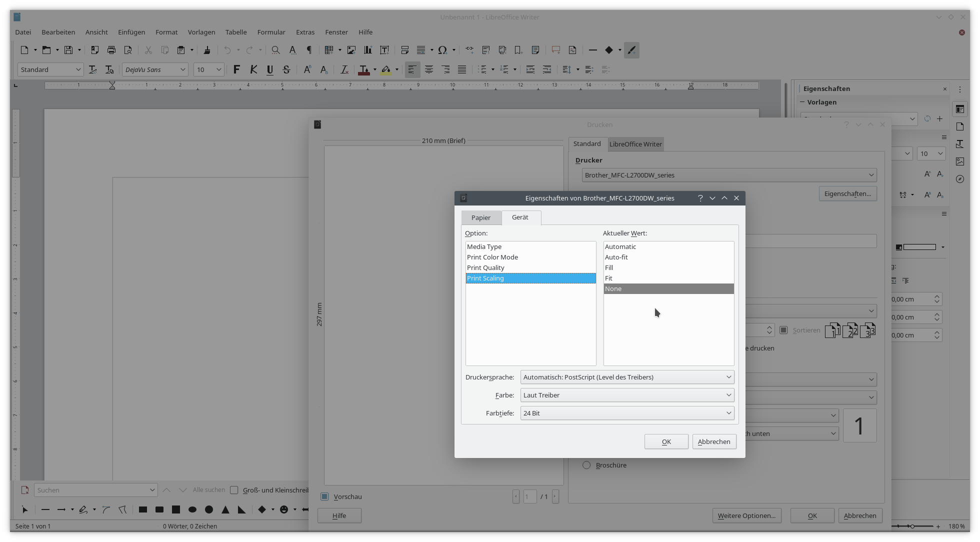Image resolution: width=980 pixels, height=542 pixels.
Task: Click the Eigenschaften... button
Action: click(x=847, y=193)
